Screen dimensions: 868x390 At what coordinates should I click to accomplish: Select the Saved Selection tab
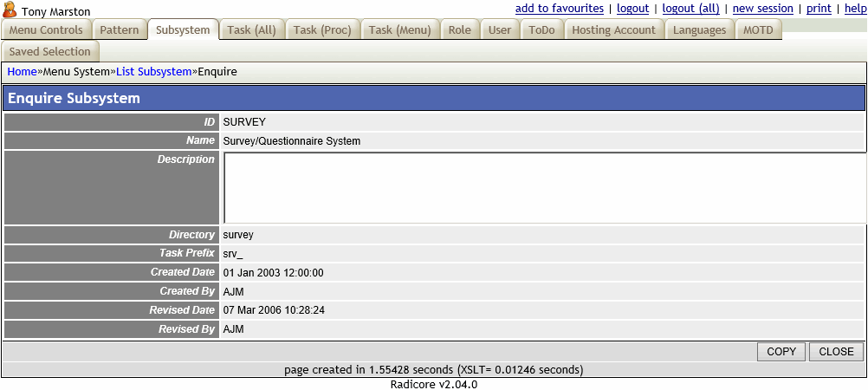click(49, 52)
